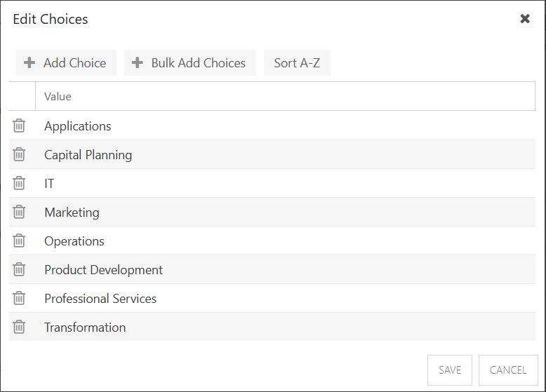546x392 pixels.
Task: Edit the Applications value text
Action: click(78, 126)
